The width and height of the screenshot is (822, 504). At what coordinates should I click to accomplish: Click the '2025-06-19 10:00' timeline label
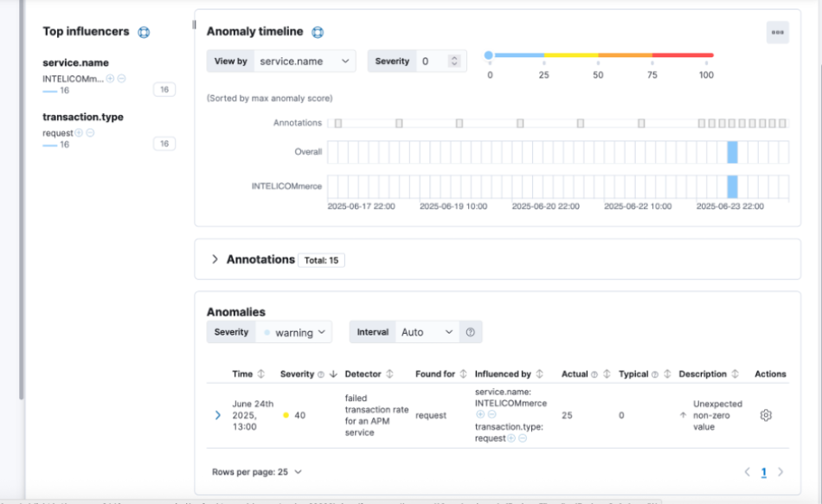(453, 207)
